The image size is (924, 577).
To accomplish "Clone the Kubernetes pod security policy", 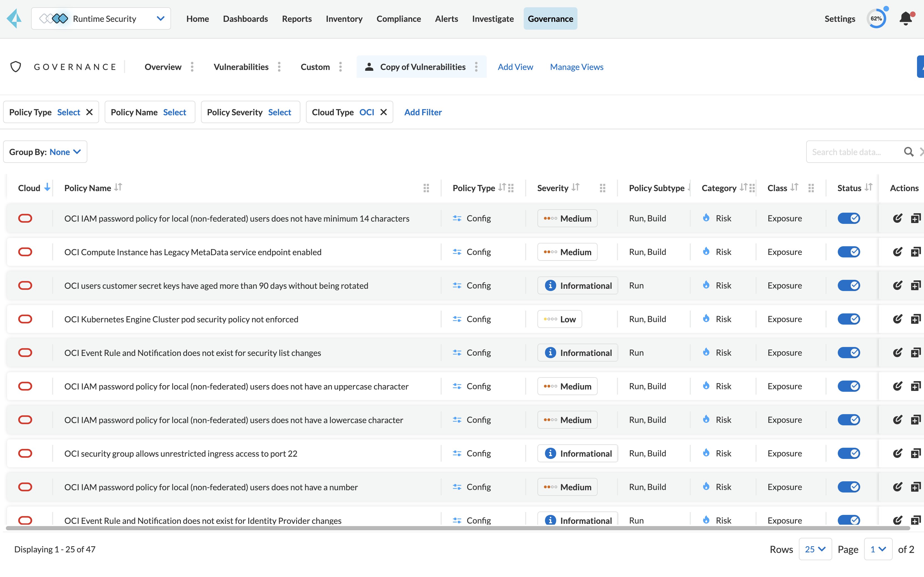I will click(x=915, y=319).
